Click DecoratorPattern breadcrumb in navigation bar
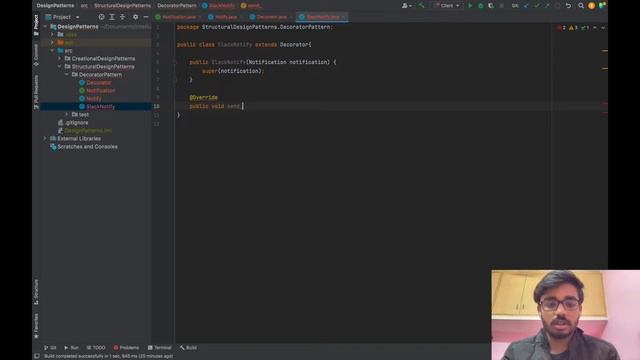 tap(177, 6)
